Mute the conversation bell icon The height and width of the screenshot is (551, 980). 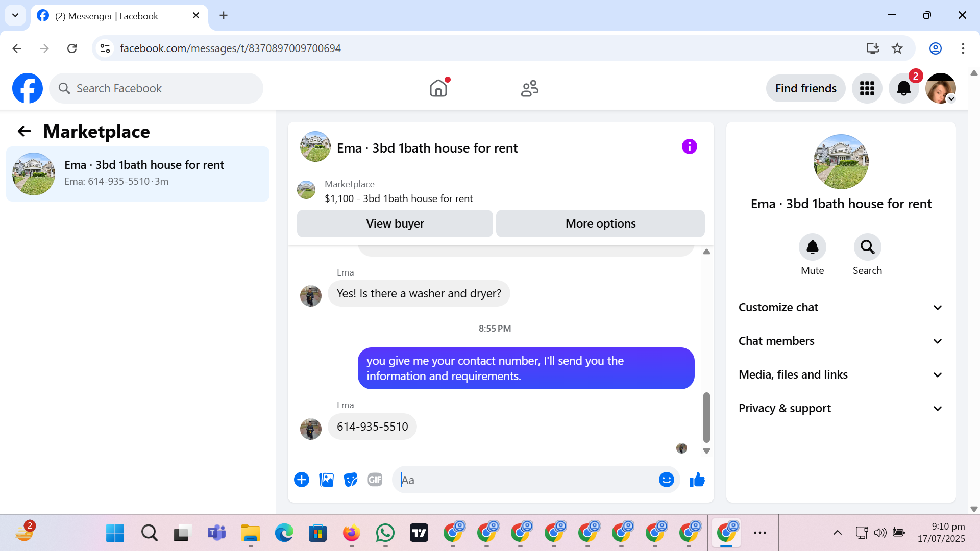point(813,247)
